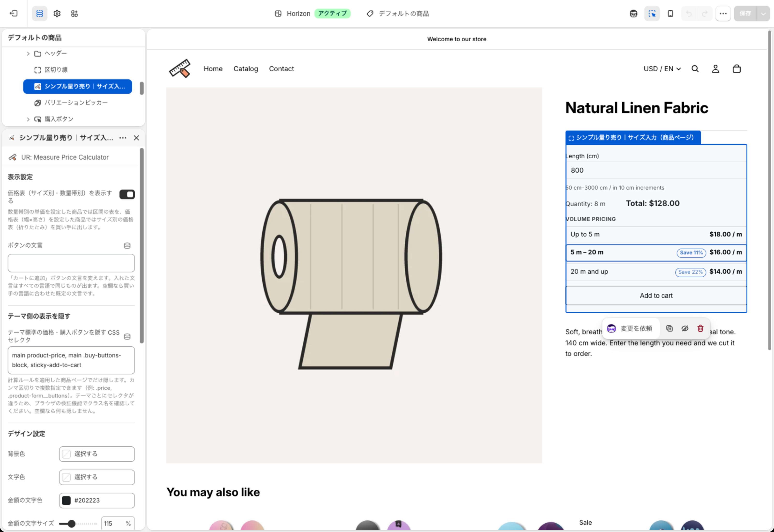Open the app embeds icon
This screenshot has height=532, width=774.
[x=74, y=14]
